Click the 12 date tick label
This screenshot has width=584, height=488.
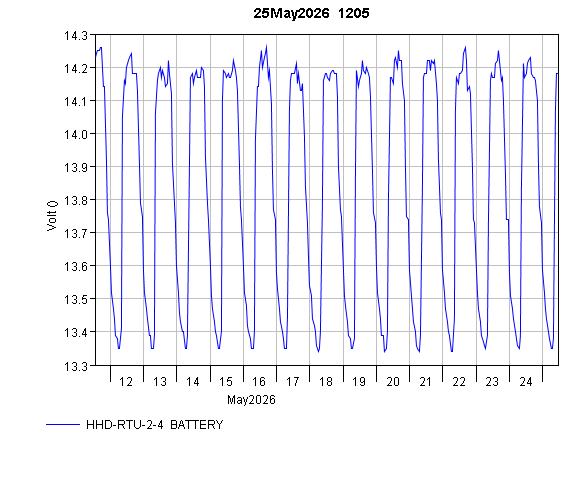126,382
